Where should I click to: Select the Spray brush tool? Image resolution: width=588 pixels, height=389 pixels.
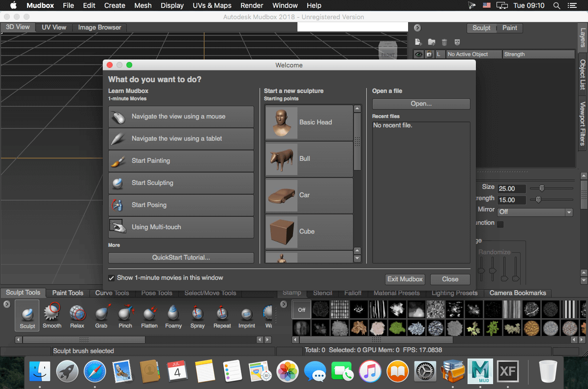(x=198, y=315)
